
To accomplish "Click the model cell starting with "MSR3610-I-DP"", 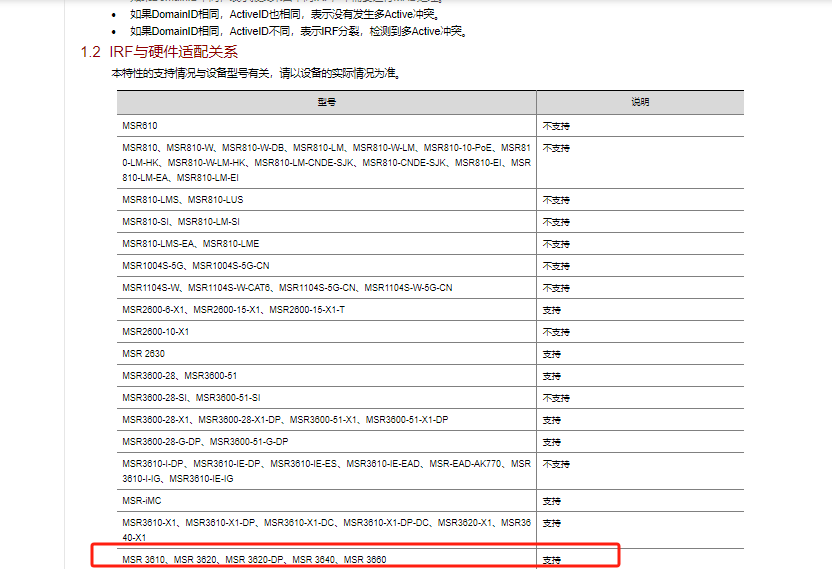I will point(326,471).
